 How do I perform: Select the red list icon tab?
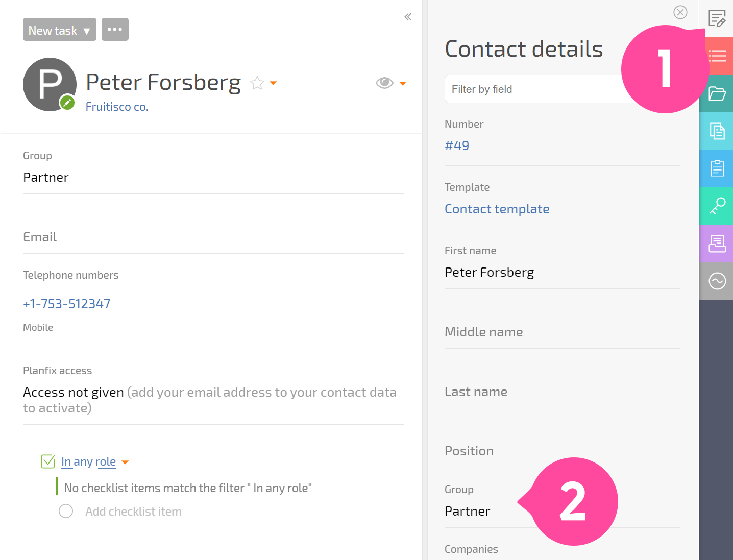[x=717, y=56]
